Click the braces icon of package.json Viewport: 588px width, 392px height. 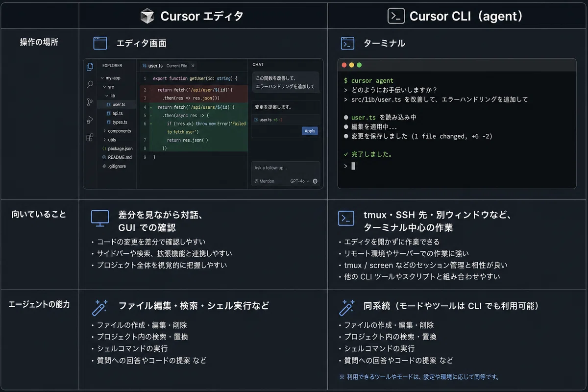click(x=104, y=148)
